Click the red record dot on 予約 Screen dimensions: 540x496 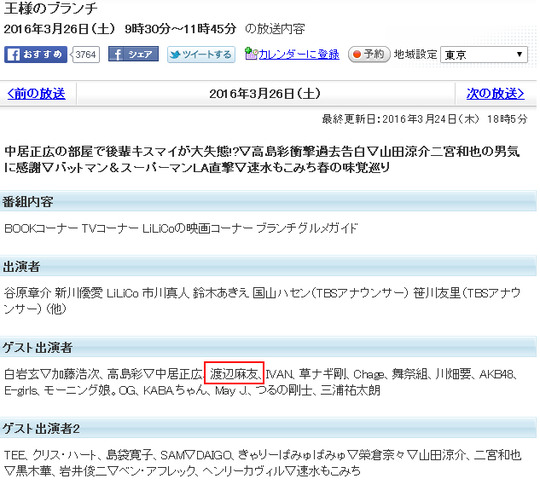[x=357, y=54]
